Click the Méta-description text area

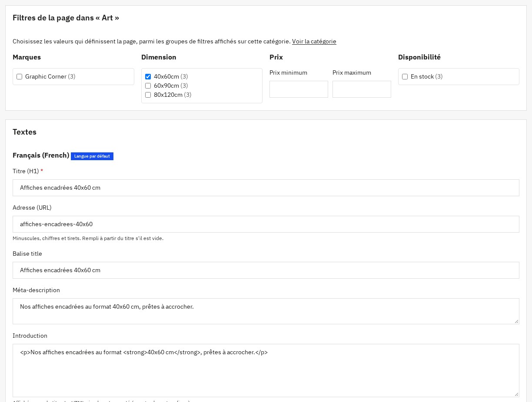(266, 311)
